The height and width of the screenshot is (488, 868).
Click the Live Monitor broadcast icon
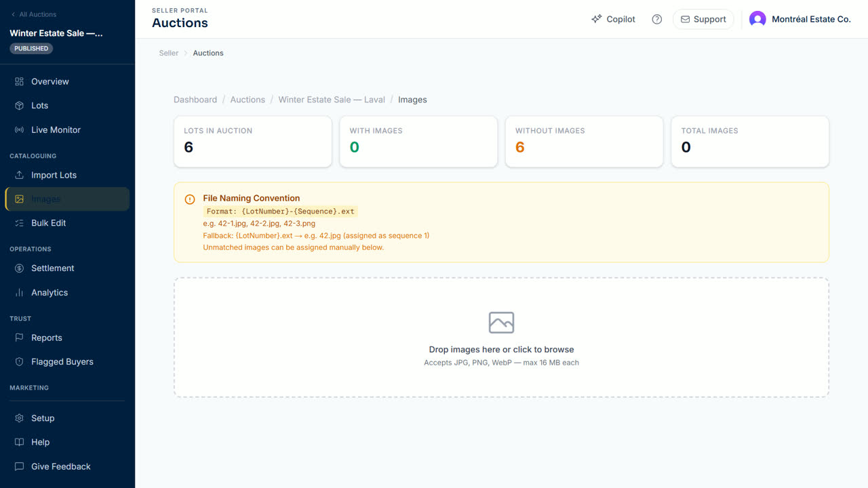(x=19, y=130)
